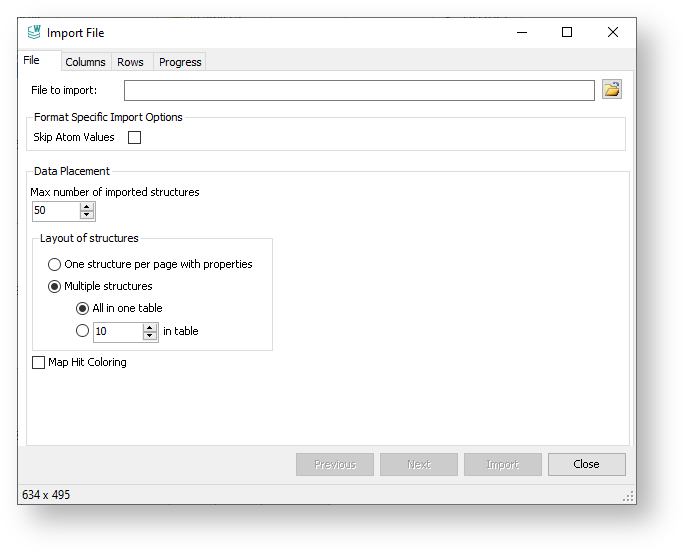Toggle the Map Hit Coloring checkbox
Image resolution: width=685 pixels, height=553 pixels.
(39, 363)
